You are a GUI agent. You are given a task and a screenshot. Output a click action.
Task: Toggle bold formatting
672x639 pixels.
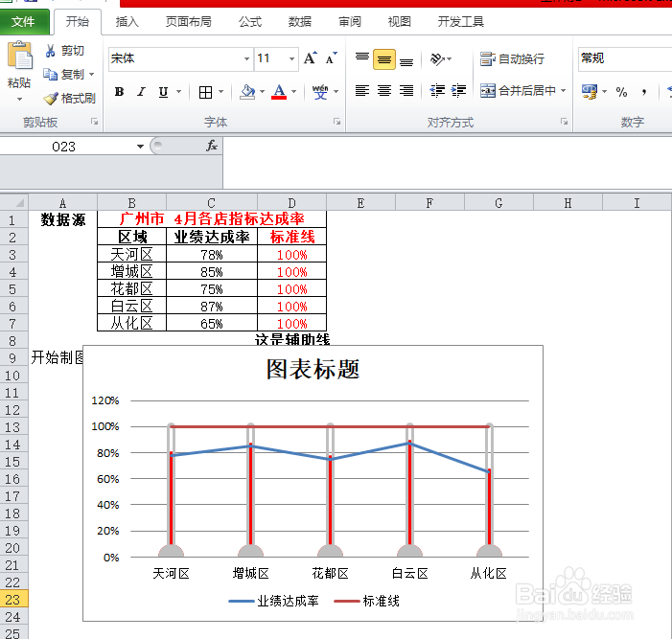pos(119,92)
